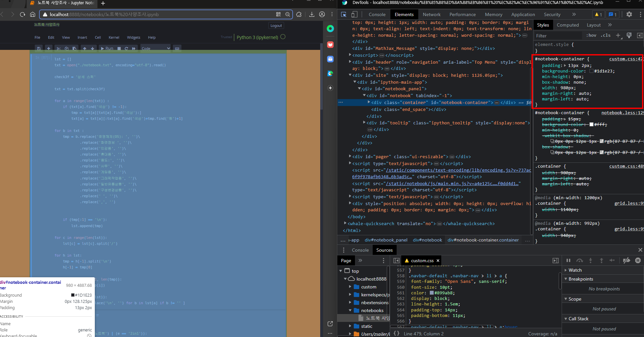The width and height of the screenshot is (644, 337).
Task: Open the Jupyter File menu
Action: pos(37,37)
